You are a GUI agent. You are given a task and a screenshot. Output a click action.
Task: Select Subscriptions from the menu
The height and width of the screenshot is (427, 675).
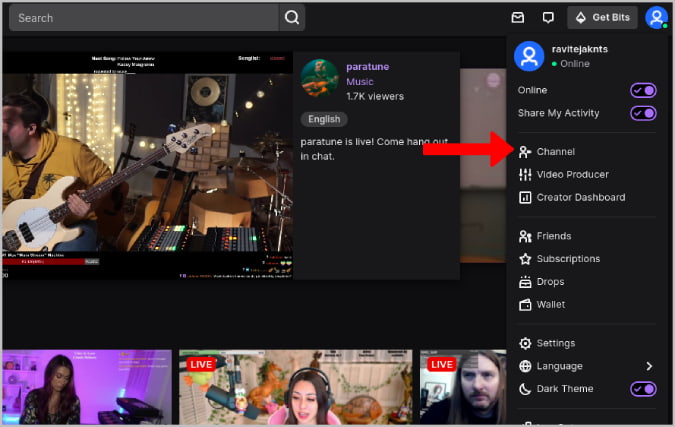(x=586, y=259)
